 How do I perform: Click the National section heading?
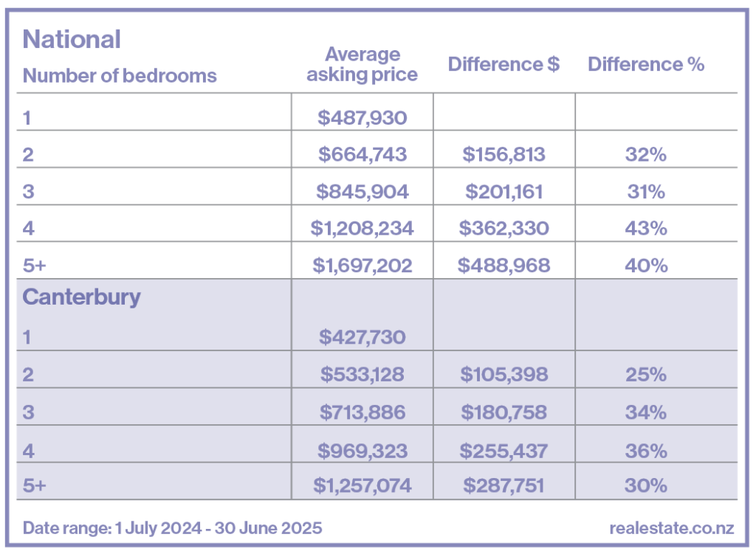tap(72, 39)
